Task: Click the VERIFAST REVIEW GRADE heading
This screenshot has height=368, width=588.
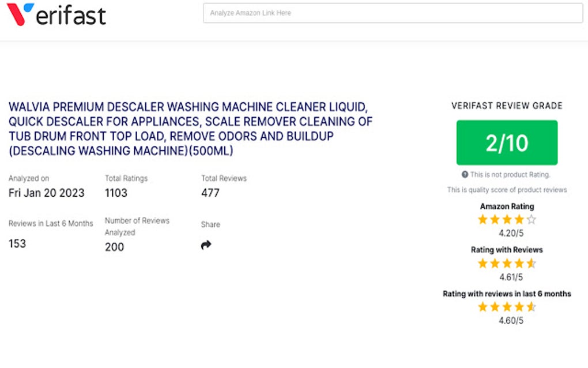Action: pos(507,106)
